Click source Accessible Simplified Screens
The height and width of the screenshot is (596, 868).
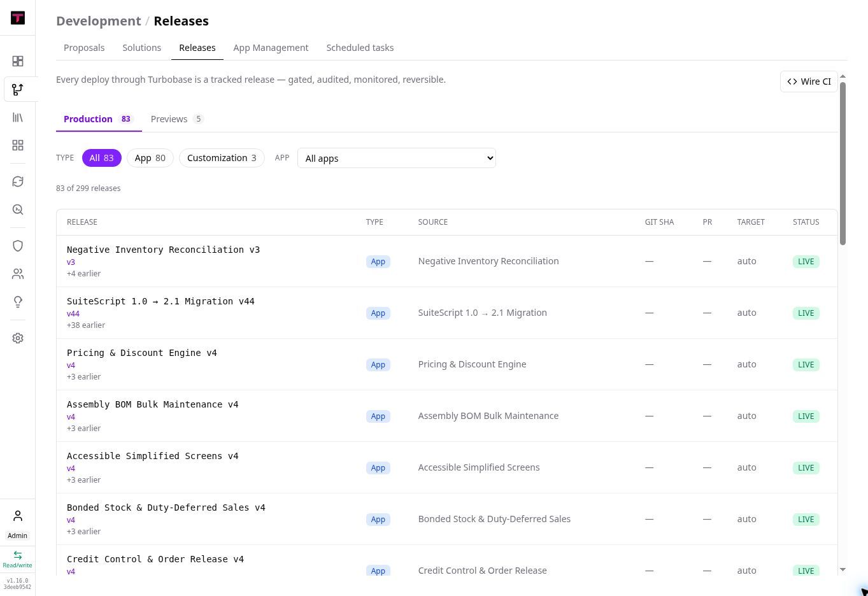(x=479, y=467)
